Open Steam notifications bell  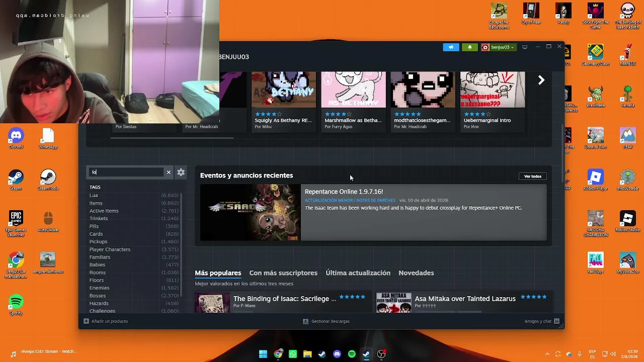(470, 47)
